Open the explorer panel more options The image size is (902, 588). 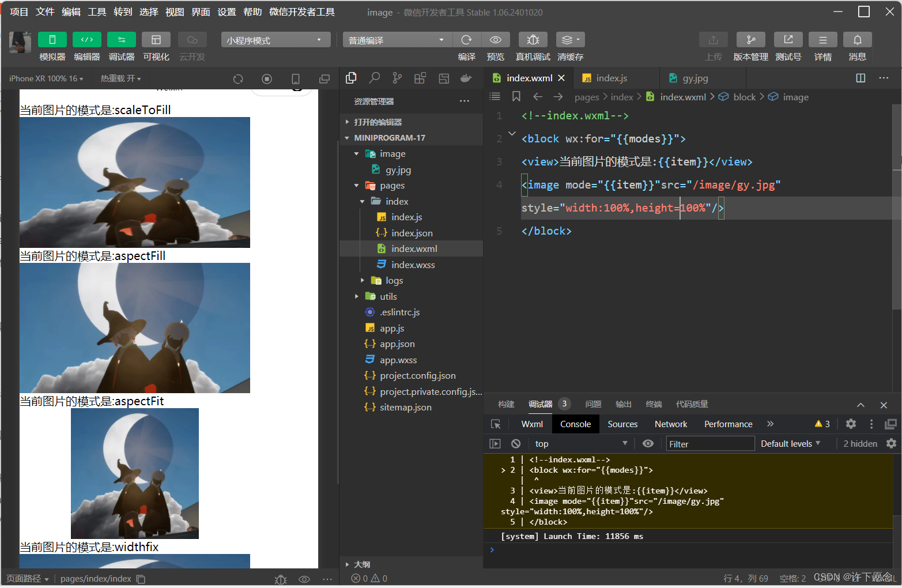pyautogui.click(x=465, y=101)
